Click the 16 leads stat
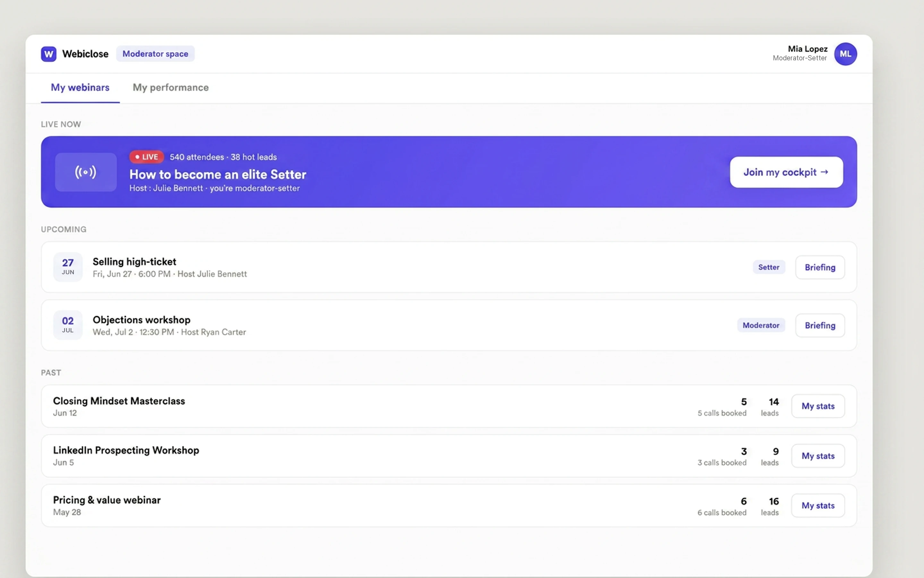 click(770, 506)
